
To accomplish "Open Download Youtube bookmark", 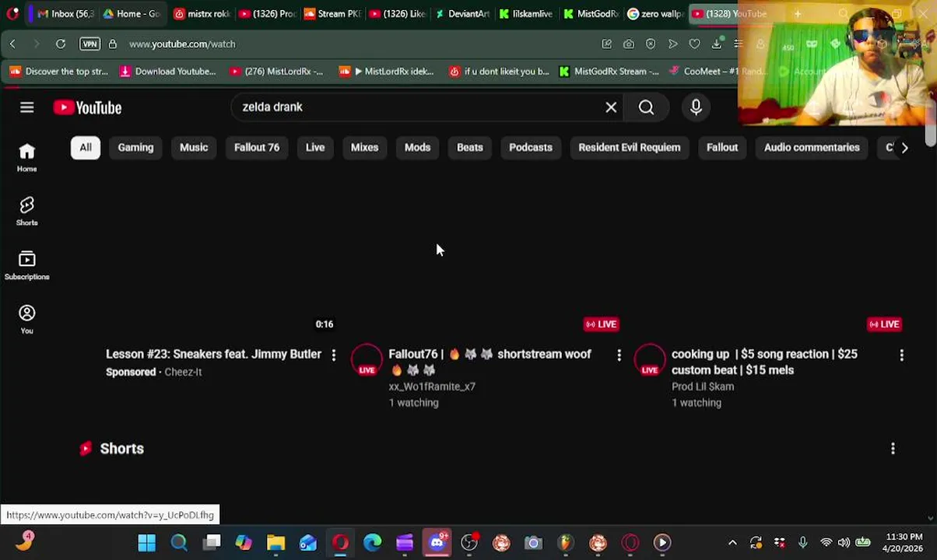I will [167, 72].
